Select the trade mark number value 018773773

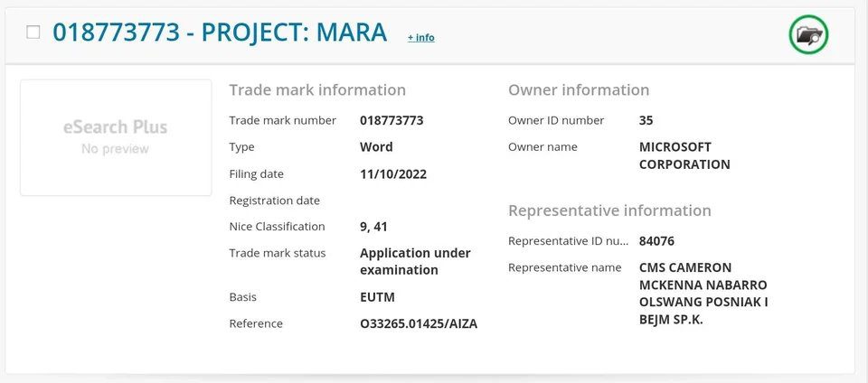click(x=392, y=120)
